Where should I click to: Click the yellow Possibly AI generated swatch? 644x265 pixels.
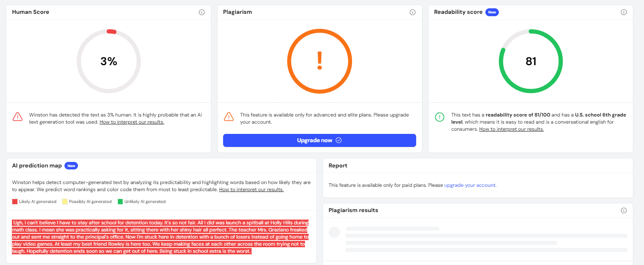65,201
